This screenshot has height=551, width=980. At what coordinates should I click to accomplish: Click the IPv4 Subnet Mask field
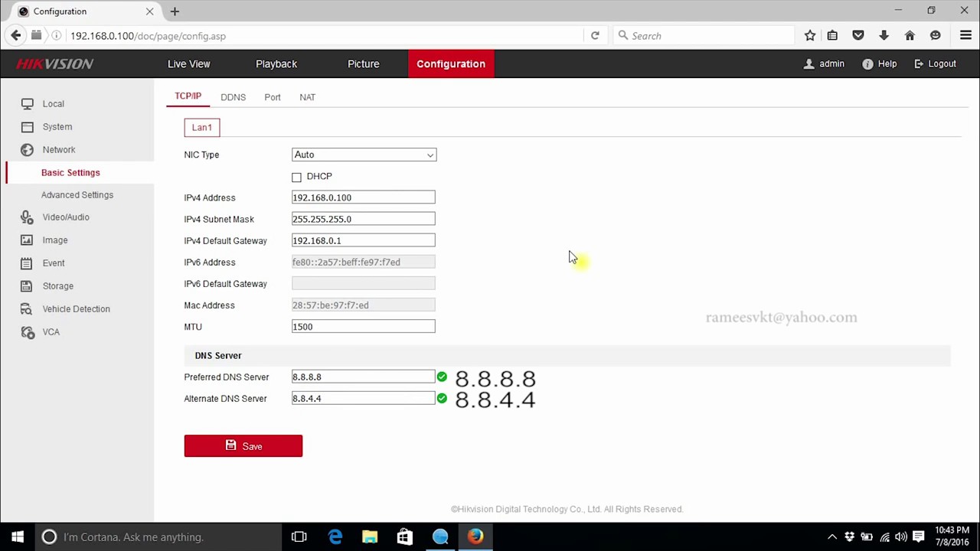(363, 219)
